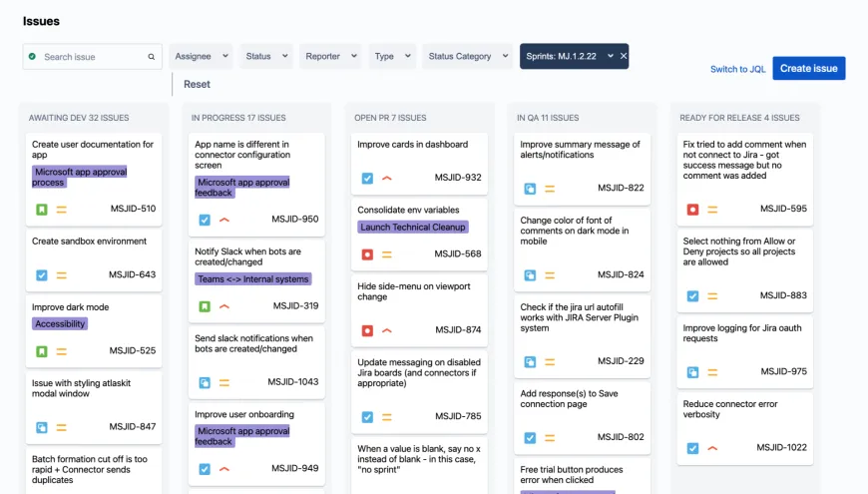Expand the Status Category dropdown
This screenshot has width=868, height=494.
click(467, 57)
